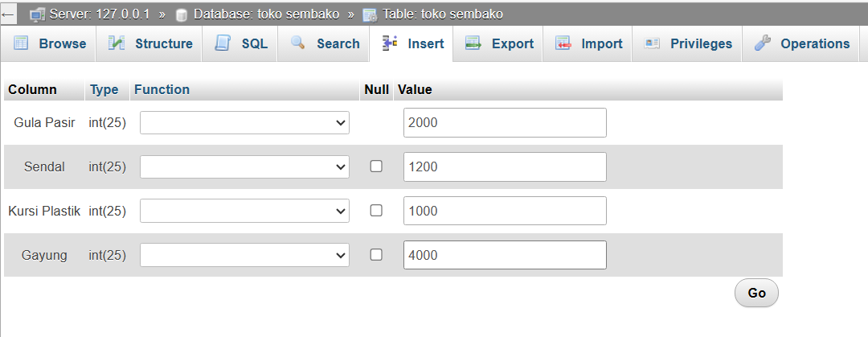Click the SQL tab's document icon
The height and width of the screenshot is (337, 868).
click(x=223, y=43)
